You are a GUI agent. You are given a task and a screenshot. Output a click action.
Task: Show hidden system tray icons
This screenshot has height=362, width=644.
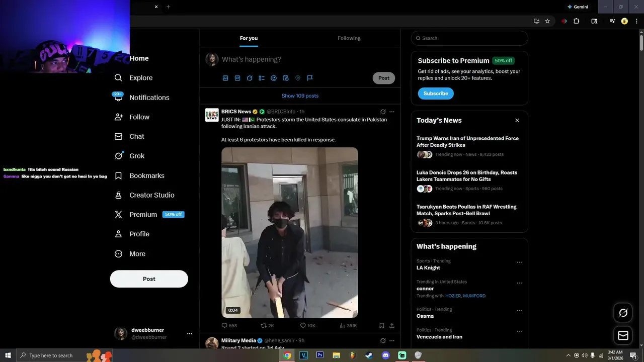tap(569, 355)
